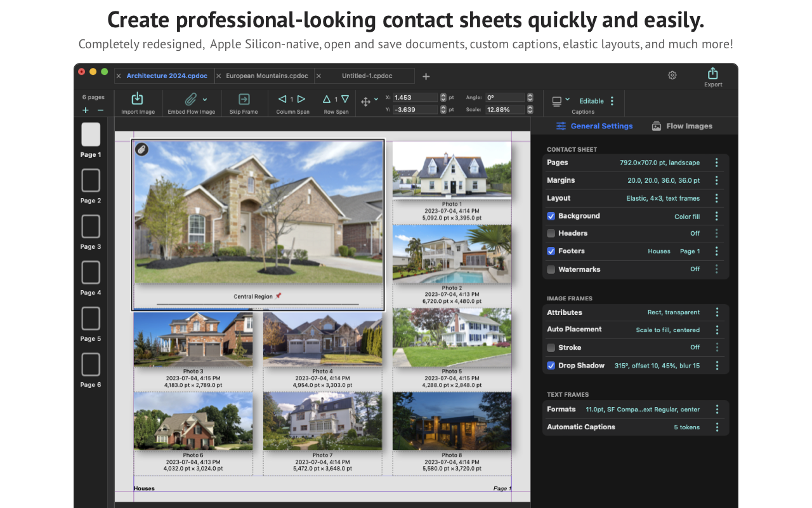Open the Margins row options menu
The height and width of the screenshot is (508, 812).
(x=717, y=180)
